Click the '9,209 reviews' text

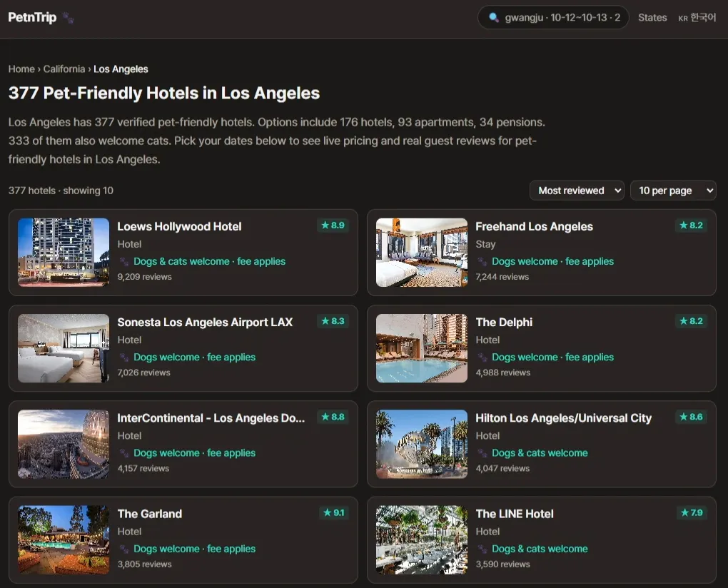144,277
